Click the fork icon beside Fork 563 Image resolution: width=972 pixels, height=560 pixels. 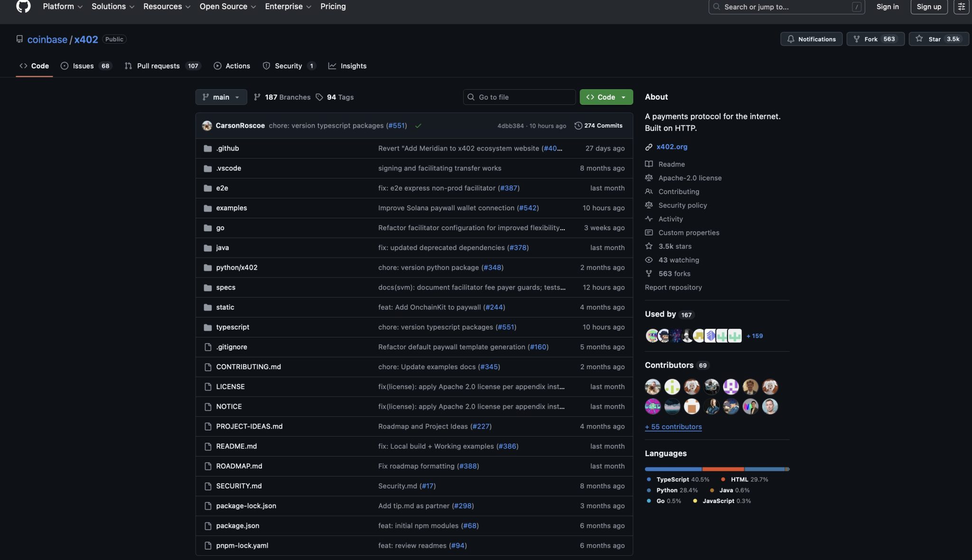[x=857, y=39]
